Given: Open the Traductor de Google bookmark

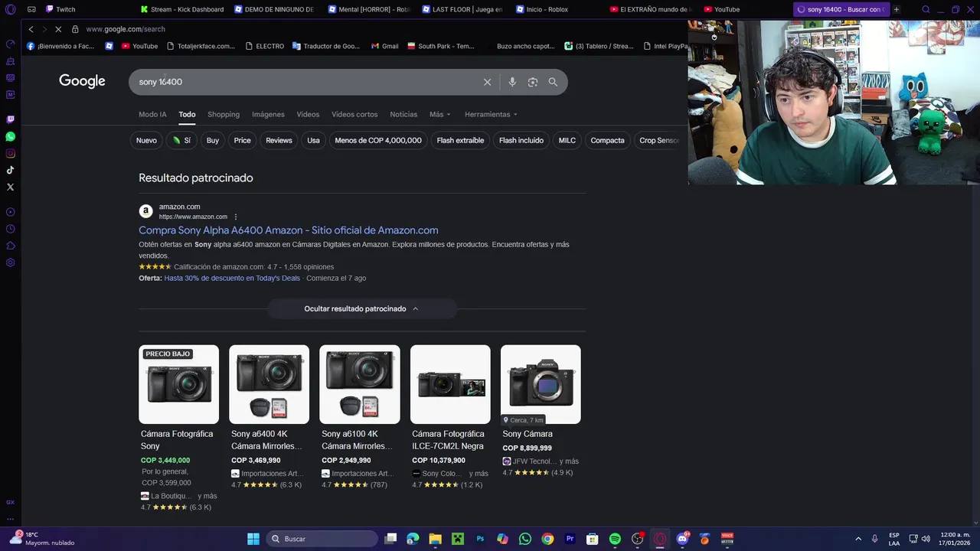Looking at the screenshot, I should click(x=325, y=46).
